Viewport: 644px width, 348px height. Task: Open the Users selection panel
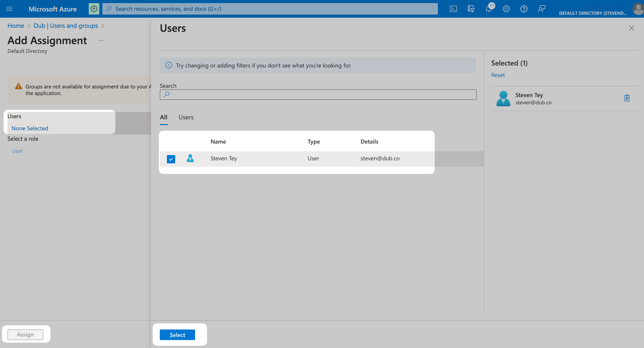click(30, 128)
